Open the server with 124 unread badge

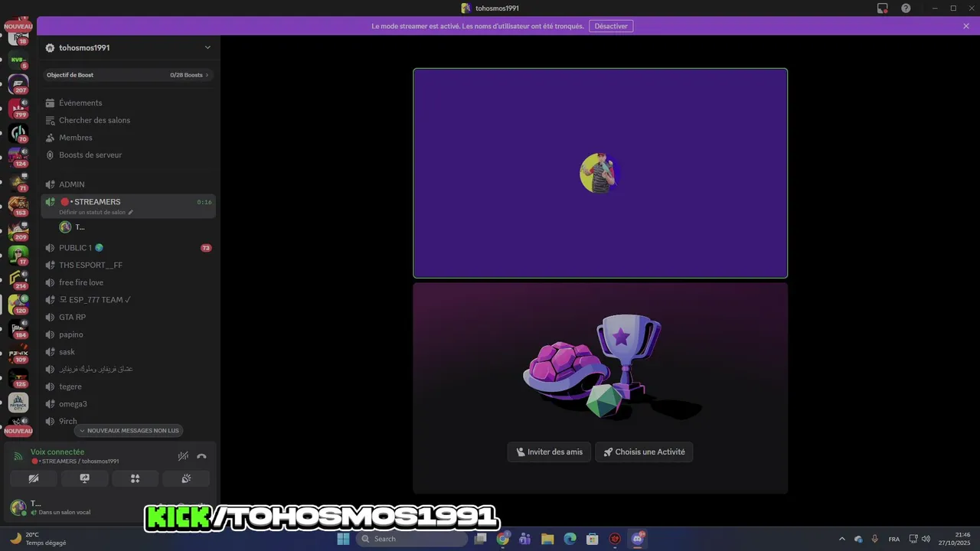click(x=18, y=157)
